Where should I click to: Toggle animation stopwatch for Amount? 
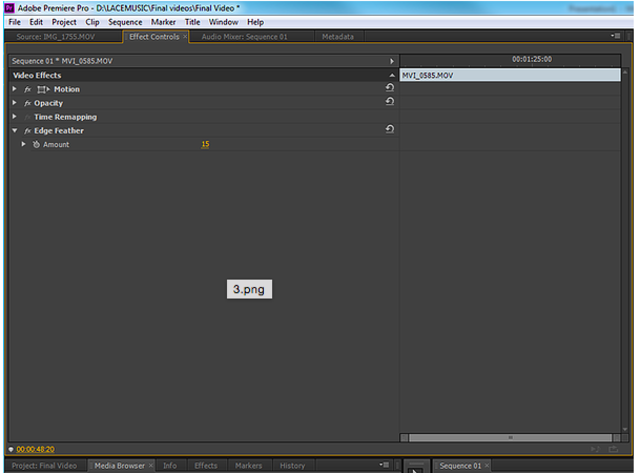[36, 144]
